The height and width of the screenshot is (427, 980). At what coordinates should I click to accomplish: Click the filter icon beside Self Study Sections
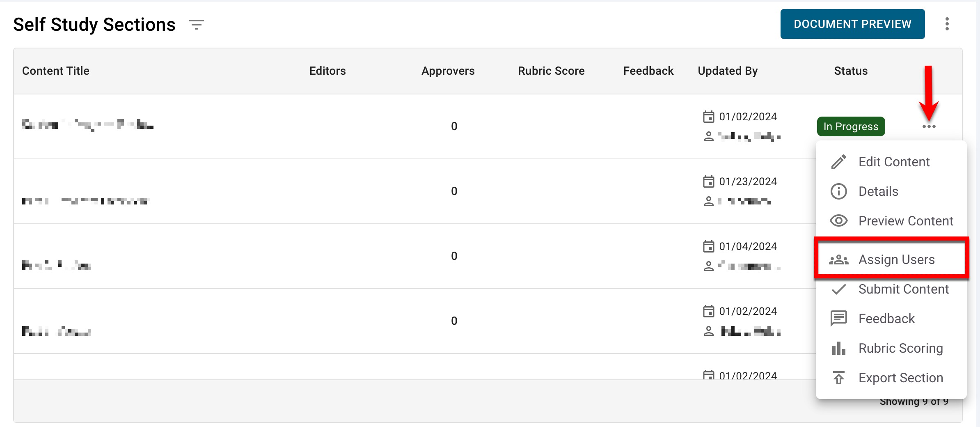pyautogui.click(x=197, y=25)
